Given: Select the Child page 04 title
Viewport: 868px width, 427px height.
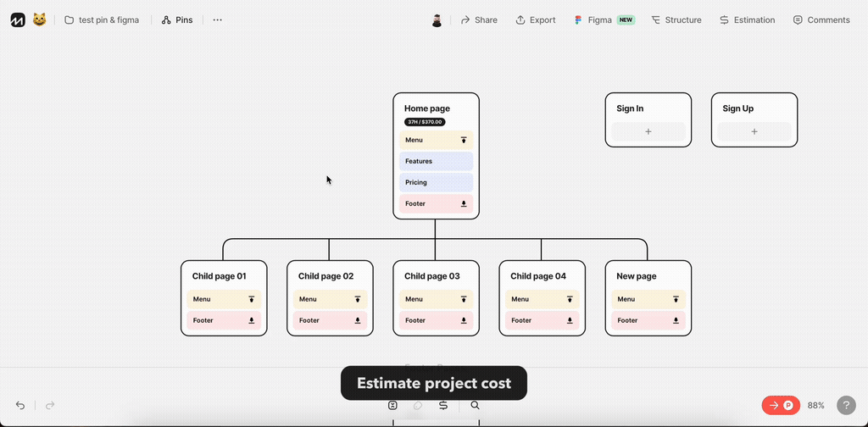Looking at the screenshot, I should point(538,276).
